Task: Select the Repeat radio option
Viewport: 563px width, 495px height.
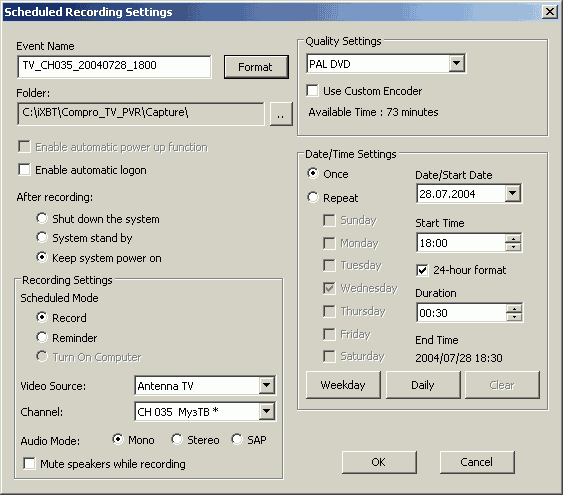Action: [313, 197]
